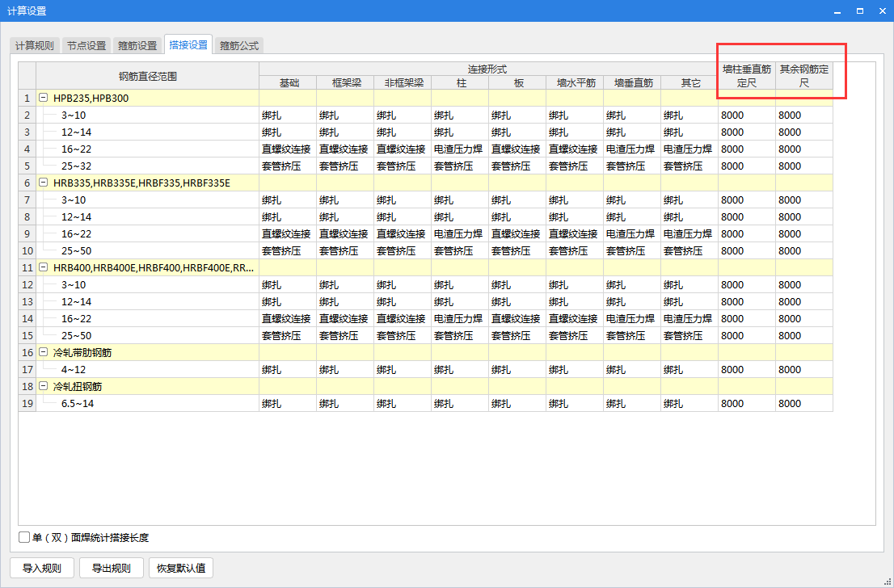Select row 17 墙水平筋 cell 绑扎

click(x=575, y=369)
